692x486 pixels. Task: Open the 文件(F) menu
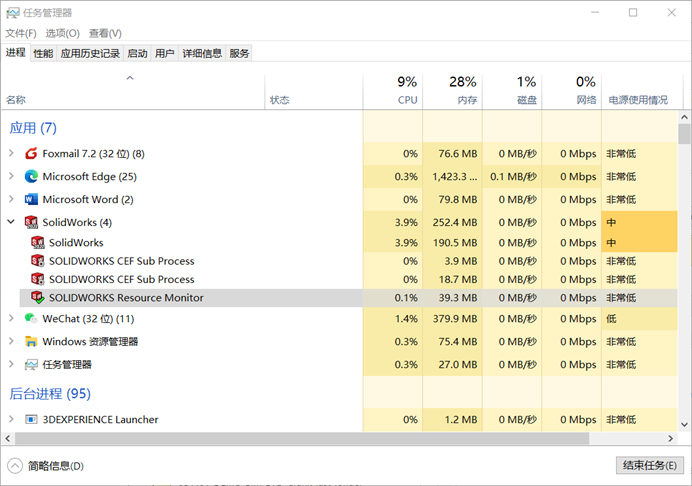(x=21, y=33)
